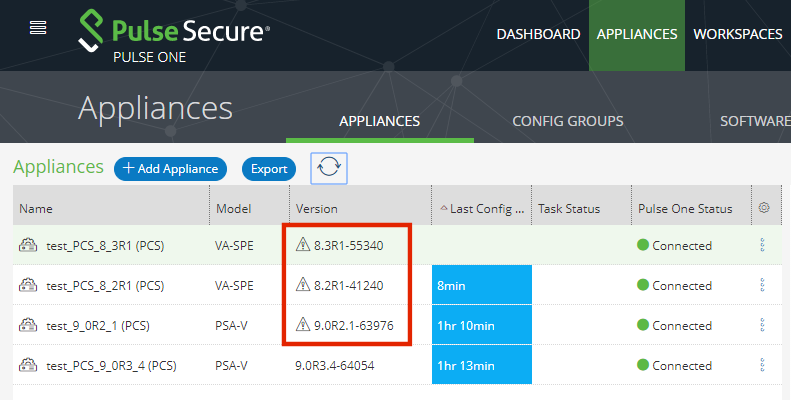Click appliance icon for test_PCS_8_3R1
The image size is (791, 400).
click(28, 245)
